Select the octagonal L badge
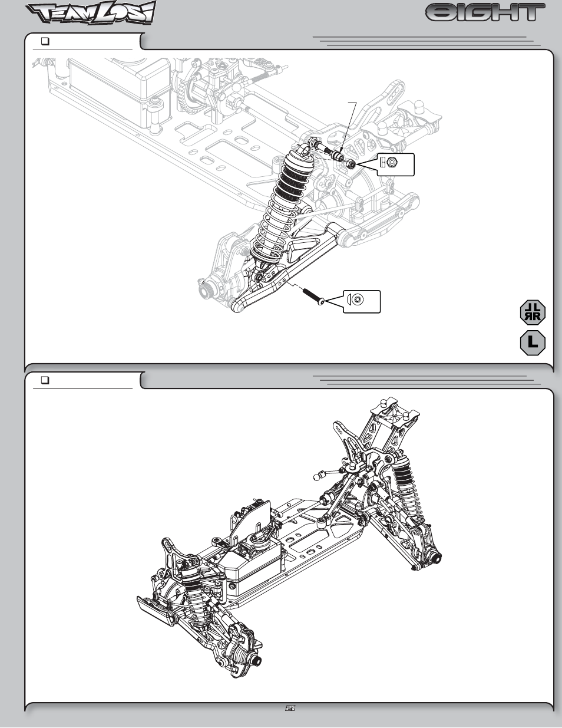This screenshot has width=562, height=728. pos(533,342)
